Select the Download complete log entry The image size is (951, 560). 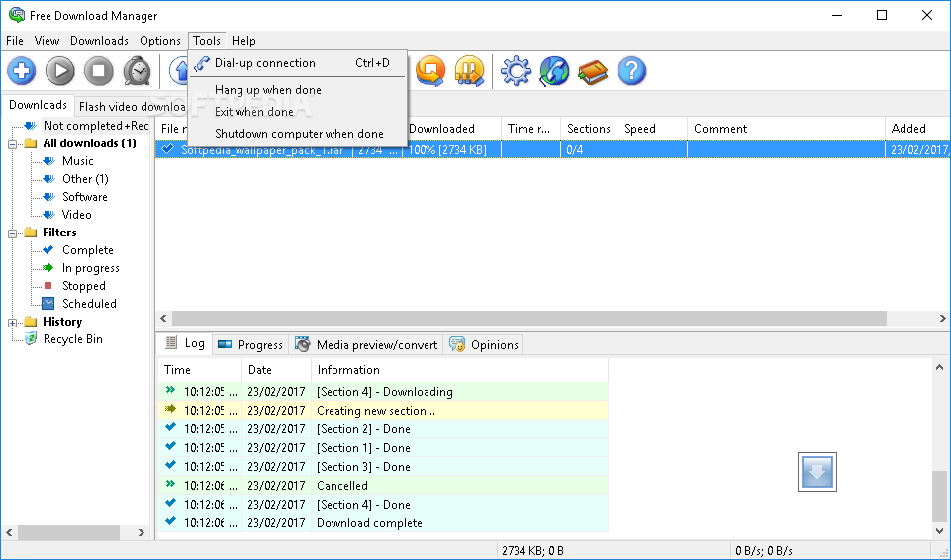click(x=383, y=523)
